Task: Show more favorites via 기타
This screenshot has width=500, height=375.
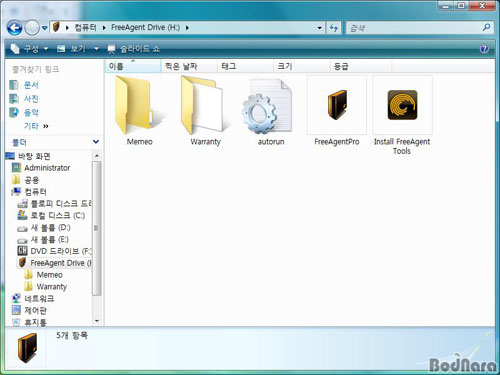Action: 36,126
